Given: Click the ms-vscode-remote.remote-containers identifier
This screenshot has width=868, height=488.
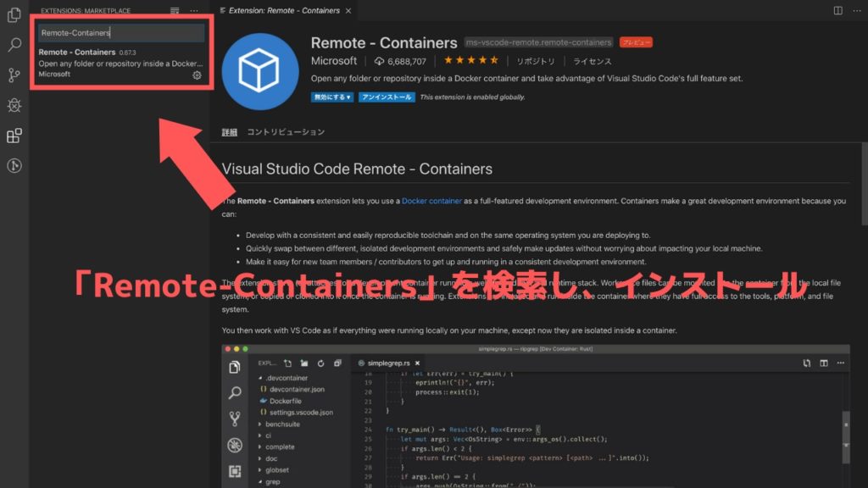Looking at the screenshot, I should 538,42.
